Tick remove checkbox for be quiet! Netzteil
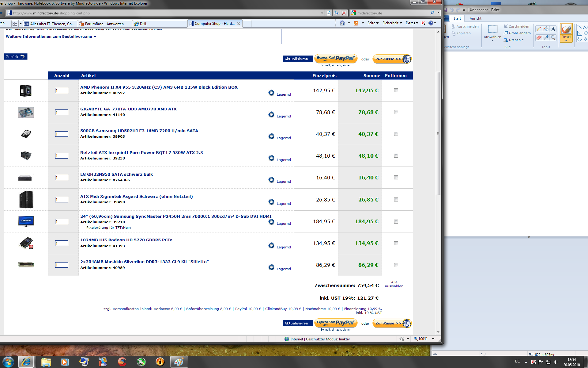The width and height of the screenshot is (588, 368). pos(396,156)
